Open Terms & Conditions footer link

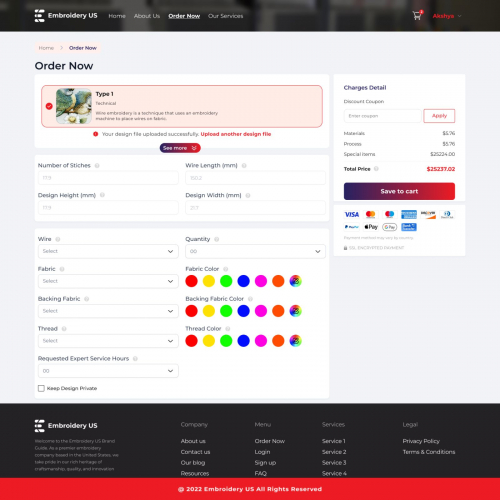[429, 452]
